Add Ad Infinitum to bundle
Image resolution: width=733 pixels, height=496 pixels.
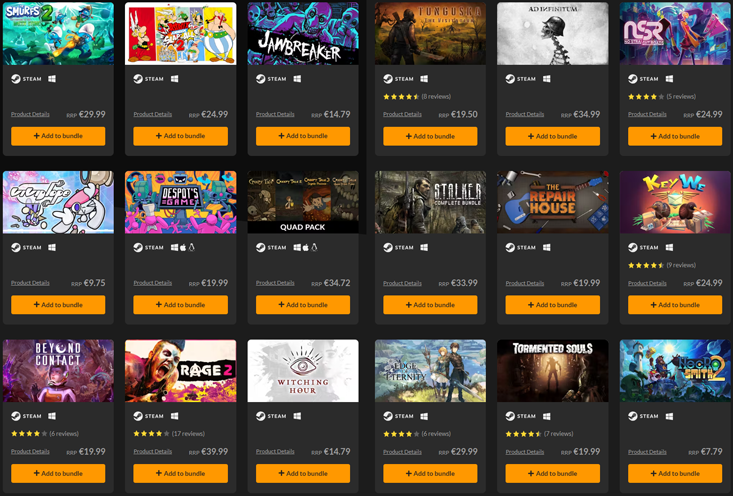553,137
